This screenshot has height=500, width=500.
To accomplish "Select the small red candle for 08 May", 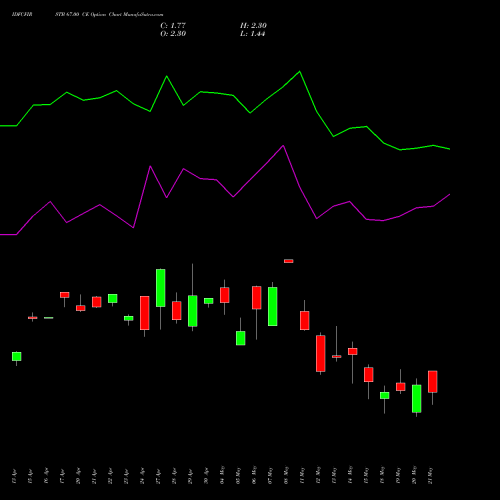I will tap(289, 261).
